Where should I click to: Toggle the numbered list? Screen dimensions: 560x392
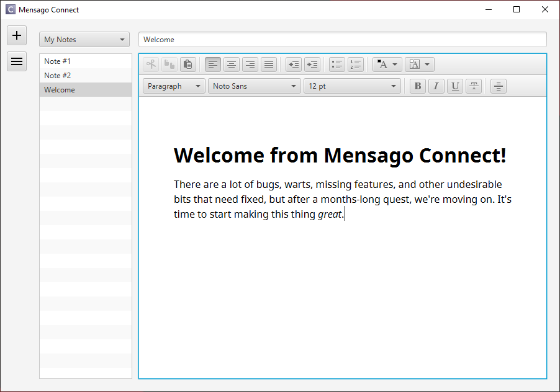356,65
